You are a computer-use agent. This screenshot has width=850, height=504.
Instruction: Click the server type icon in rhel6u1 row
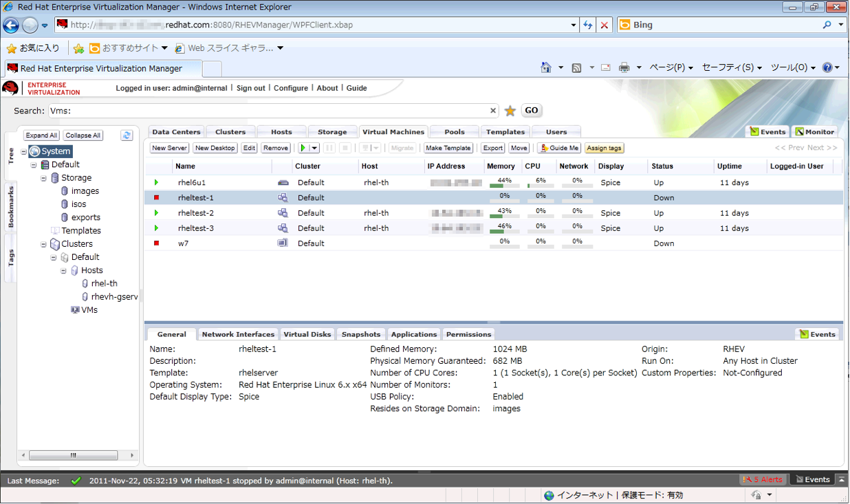pyautogui.click(x=283, y=183)
